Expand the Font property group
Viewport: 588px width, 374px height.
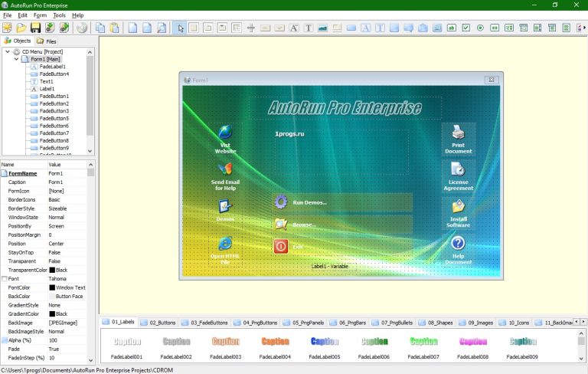pos(4,279)
